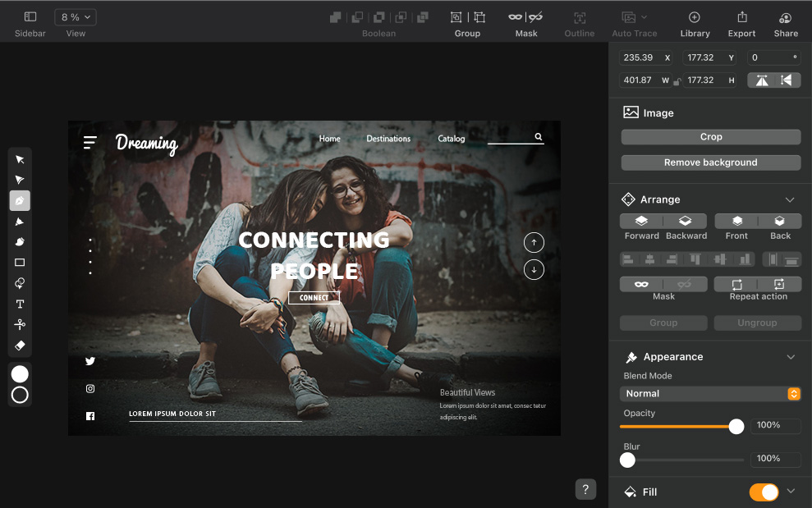Click the Remove background button
Image resolution: width=812 pixels, height=508 pixels.
point(711,162)
